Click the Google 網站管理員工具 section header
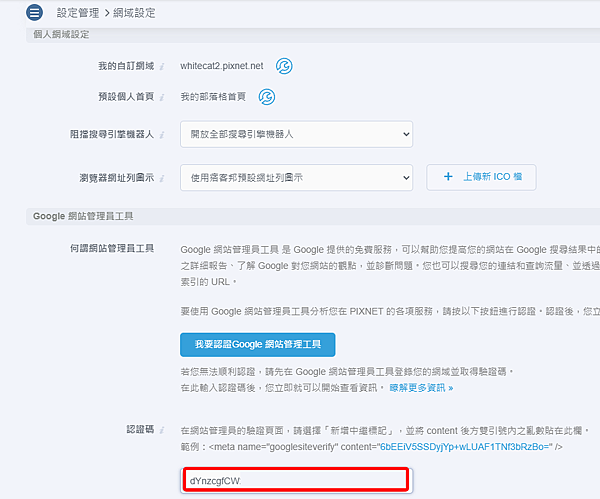The image size is (600, 499). pyautogui.click(x=83, y=216)
